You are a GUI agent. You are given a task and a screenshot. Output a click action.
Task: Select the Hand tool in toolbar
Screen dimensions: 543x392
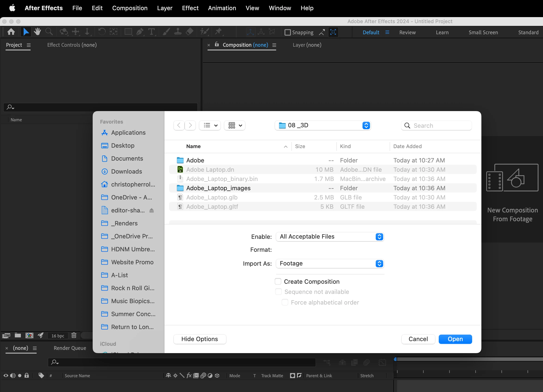point(37,32)
